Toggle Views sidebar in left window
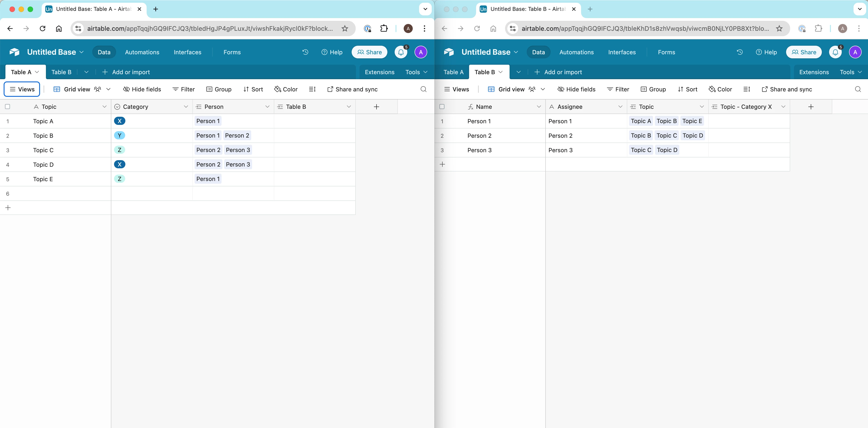Viewport: 868px width, 428px height. [22, 89]
